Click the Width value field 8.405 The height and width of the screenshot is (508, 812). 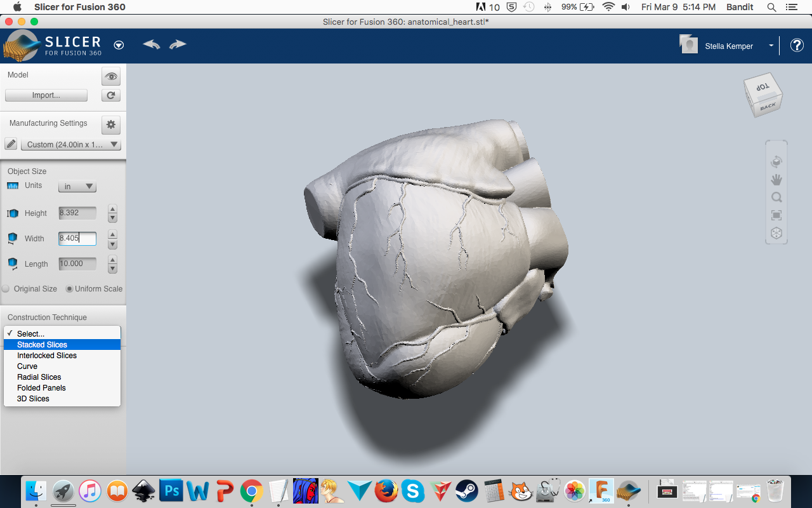click(77, 239)
